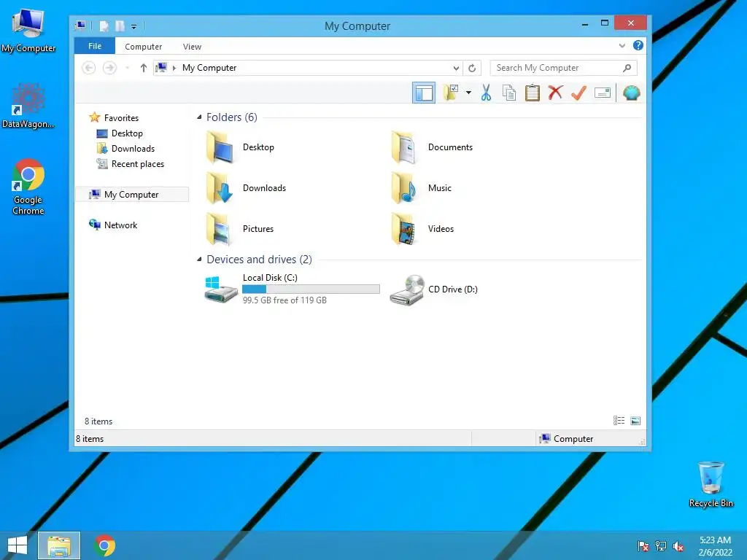Click the orange checkmark Properties icon
The image size is (747, 560).
[x=578, y=93]
